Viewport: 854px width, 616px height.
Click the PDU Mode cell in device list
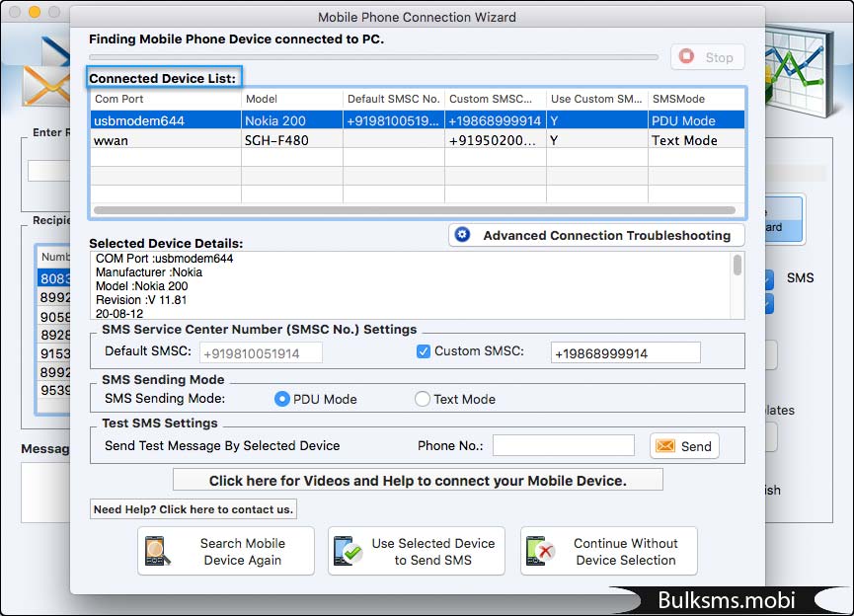[x=697, y=119]
